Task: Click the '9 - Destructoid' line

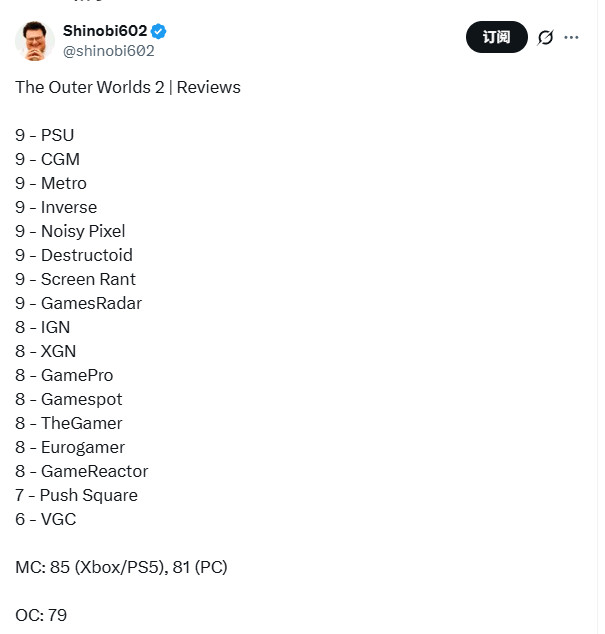Action: pyautogui.click(x=74, y=255)
